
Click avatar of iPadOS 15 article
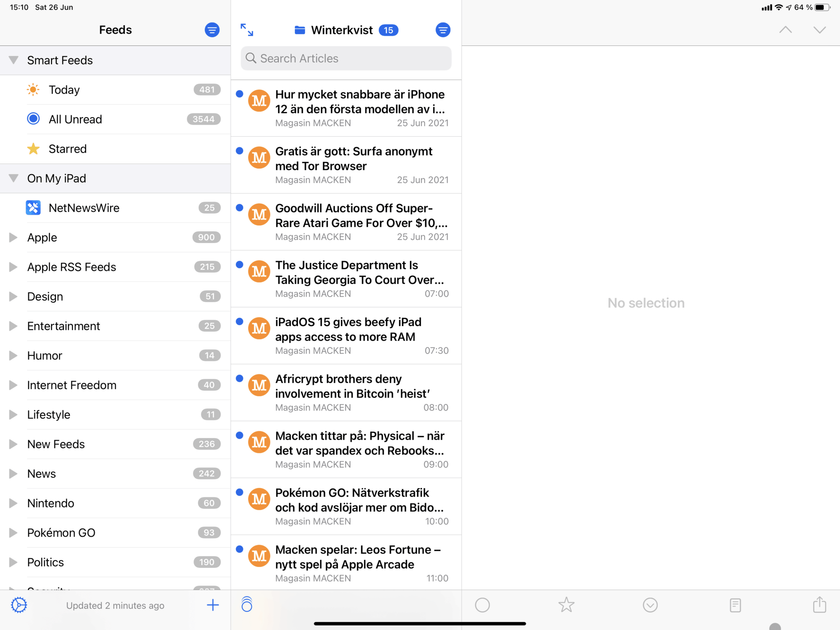pyautogui.click(x=259, y=328)
